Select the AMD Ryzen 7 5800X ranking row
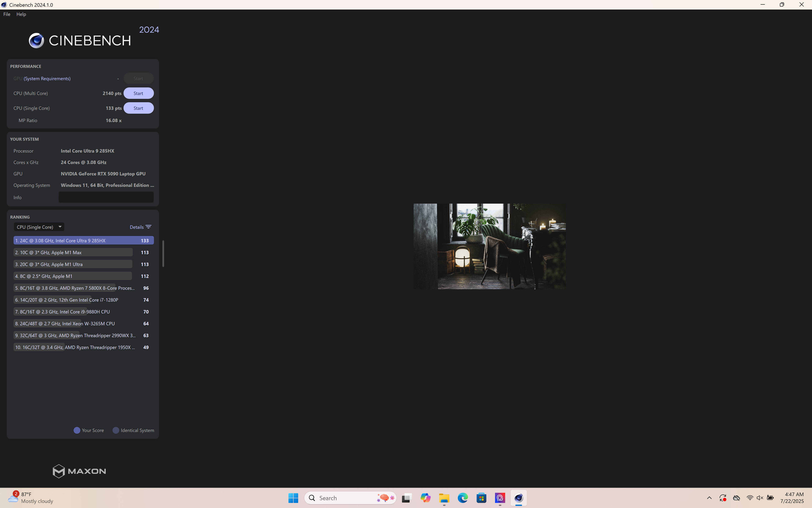The width and height of the screenshot is (812, 508). [84, 288]
